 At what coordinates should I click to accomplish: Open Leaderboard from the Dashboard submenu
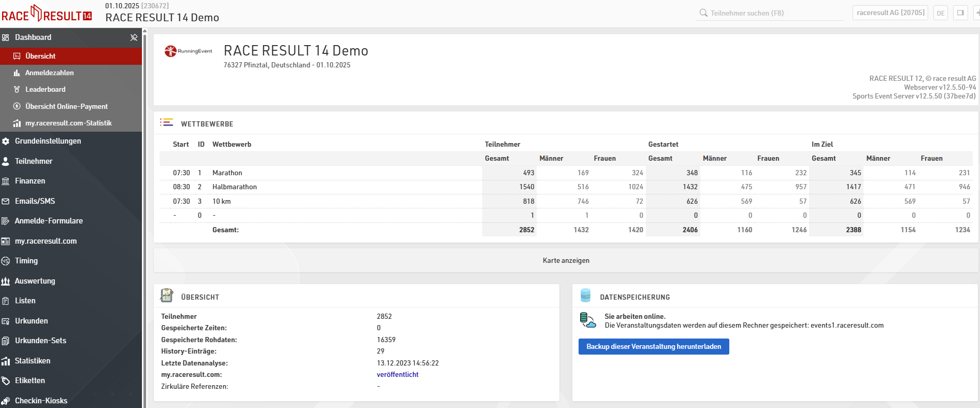(45, 90)
